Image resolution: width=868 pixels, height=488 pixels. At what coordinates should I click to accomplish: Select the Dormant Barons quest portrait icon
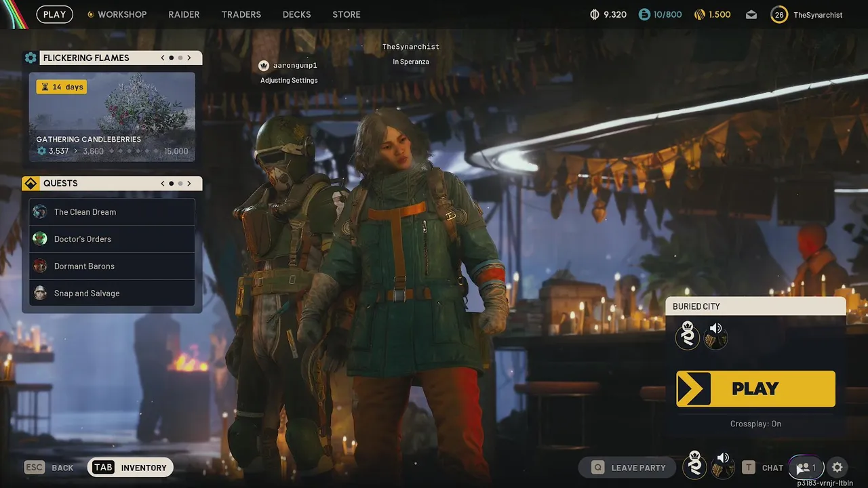(40, 266)
